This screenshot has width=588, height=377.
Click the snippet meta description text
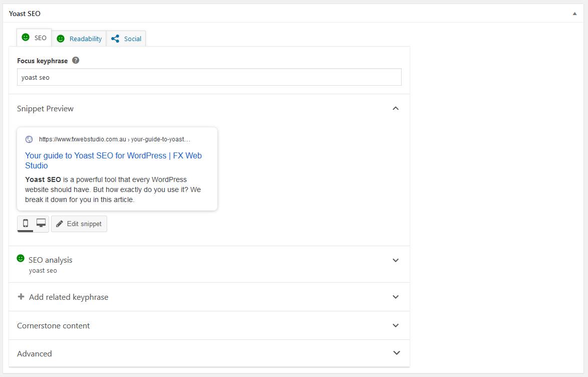coord(113,190)
